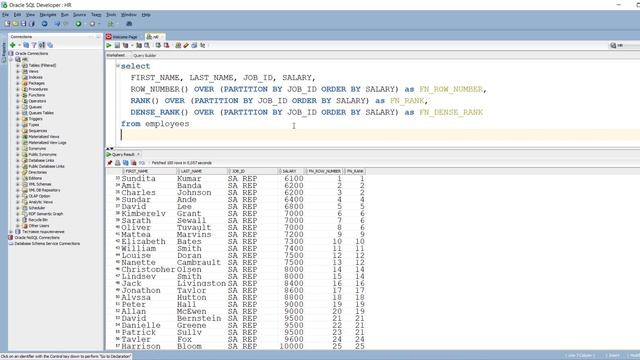640x360 pixels.
Task: Select Database Schema Service Connections item
Action: pyautogui.click(x=47, y=244)
